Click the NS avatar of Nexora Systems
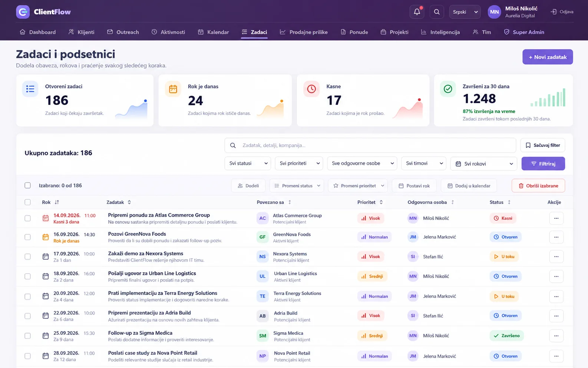Image resolution: width=588 pixels, height=368 pixels. point(262,256)
